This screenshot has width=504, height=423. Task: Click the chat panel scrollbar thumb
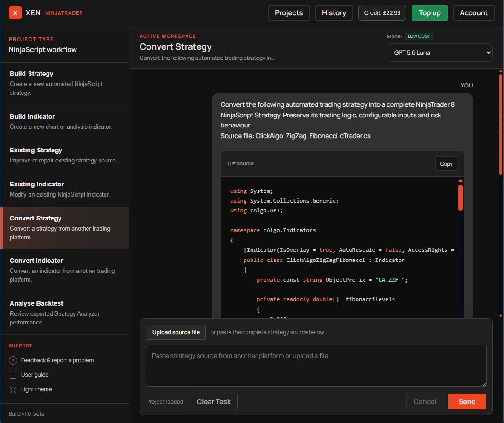click(x=500, y=124)
